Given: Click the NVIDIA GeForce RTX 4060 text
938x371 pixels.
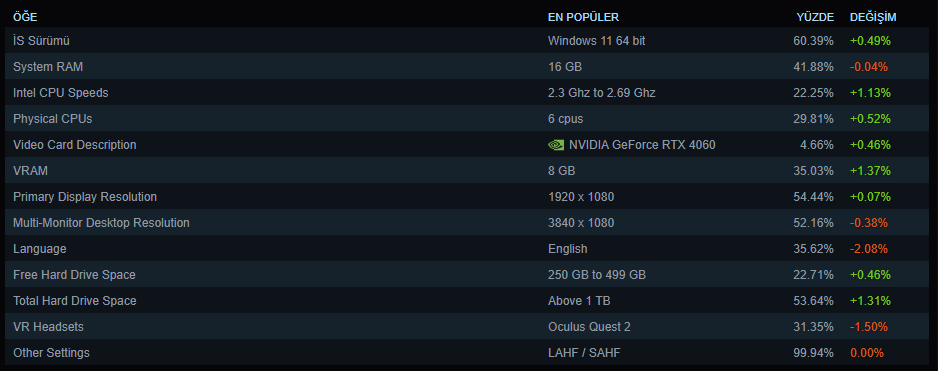Looking at the screenshot, I should tap(642, 145).
